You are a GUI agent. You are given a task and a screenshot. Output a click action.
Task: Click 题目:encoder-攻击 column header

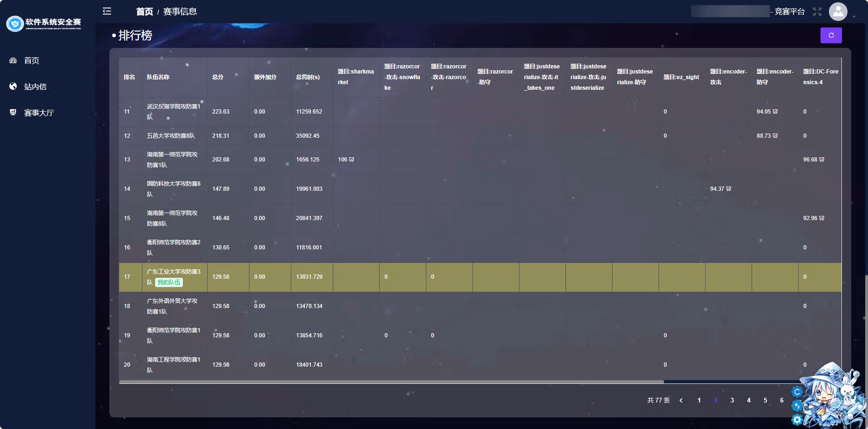728,77
